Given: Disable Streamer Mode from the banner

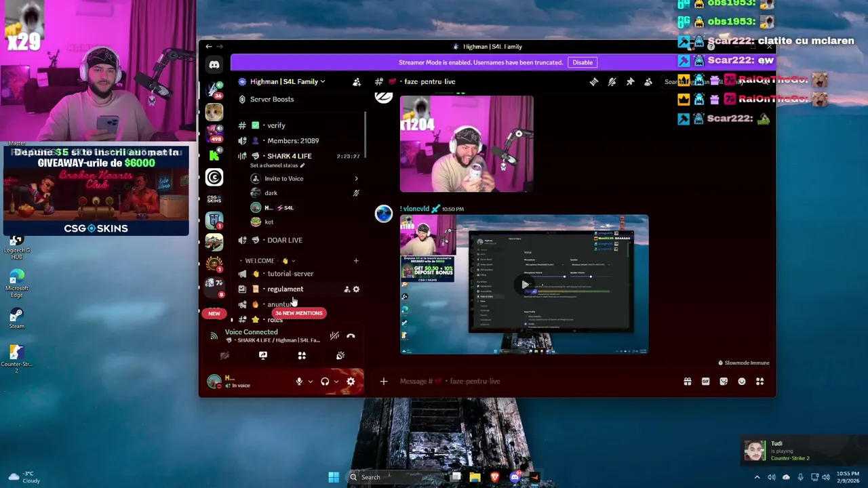Looking at the screenshot, I should tap(583, 62).
